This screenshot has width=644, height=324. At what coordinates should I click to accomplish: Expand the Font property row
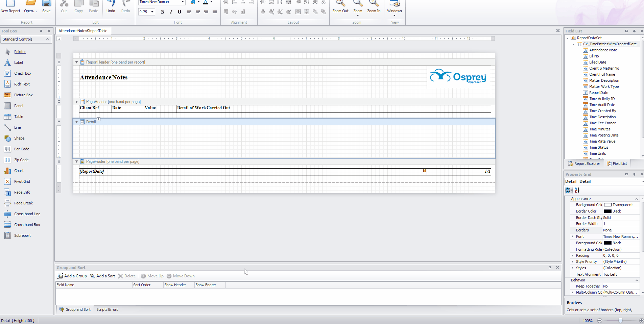pos(572,236)
